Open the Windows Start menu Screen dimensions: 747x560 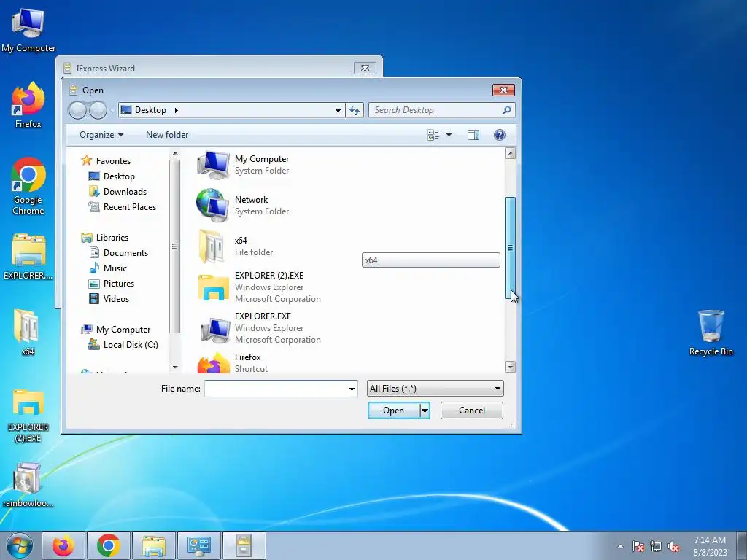tap(20, 545)
